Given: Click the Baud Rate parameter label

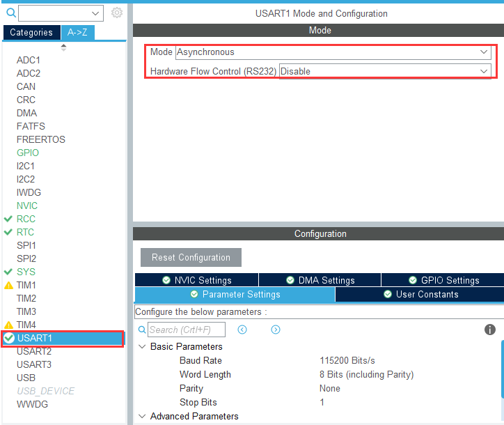Looking at the screenshot, I should coord(200,360).
